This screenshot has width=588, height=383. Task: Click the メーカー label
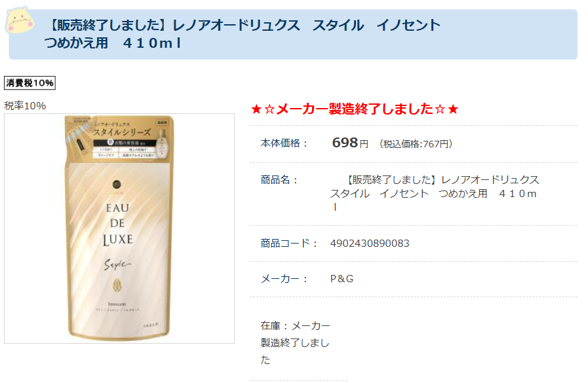[x=284, y=278]
